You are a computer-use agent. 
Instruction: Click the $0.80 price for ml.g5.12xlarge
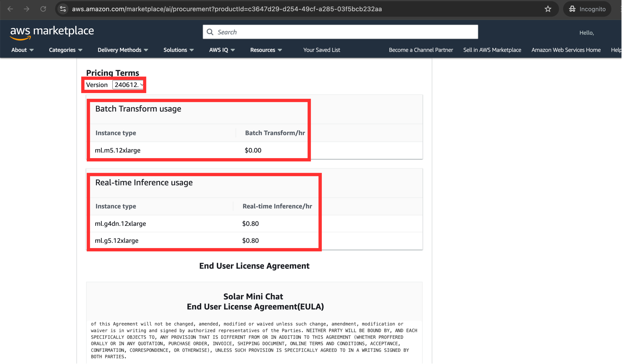pos(251,241)
